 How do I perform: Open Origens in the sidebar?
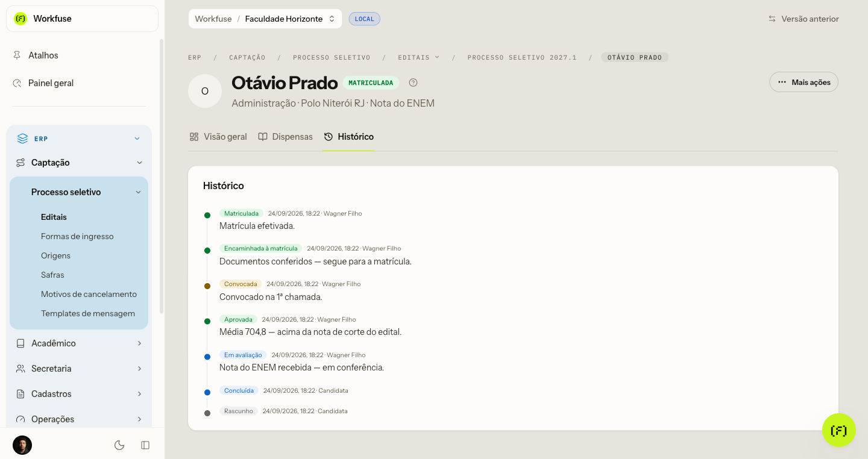point(55,255)
